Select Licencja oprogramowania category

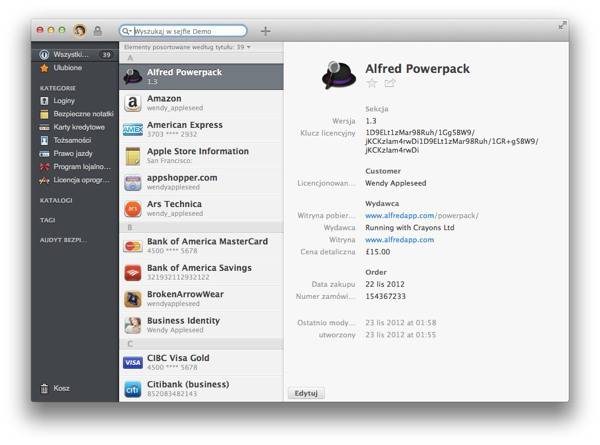point(75,180)
